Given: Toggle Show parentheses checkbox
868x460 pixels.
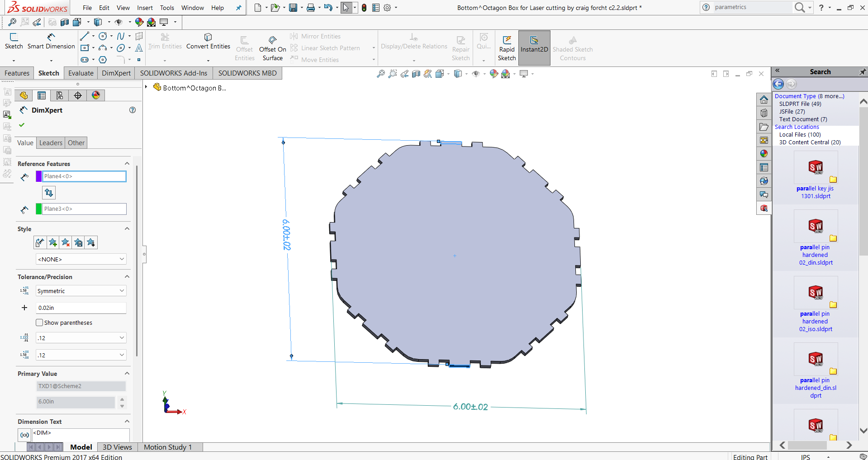Looking at the screenshot, I should pos(39,322).
